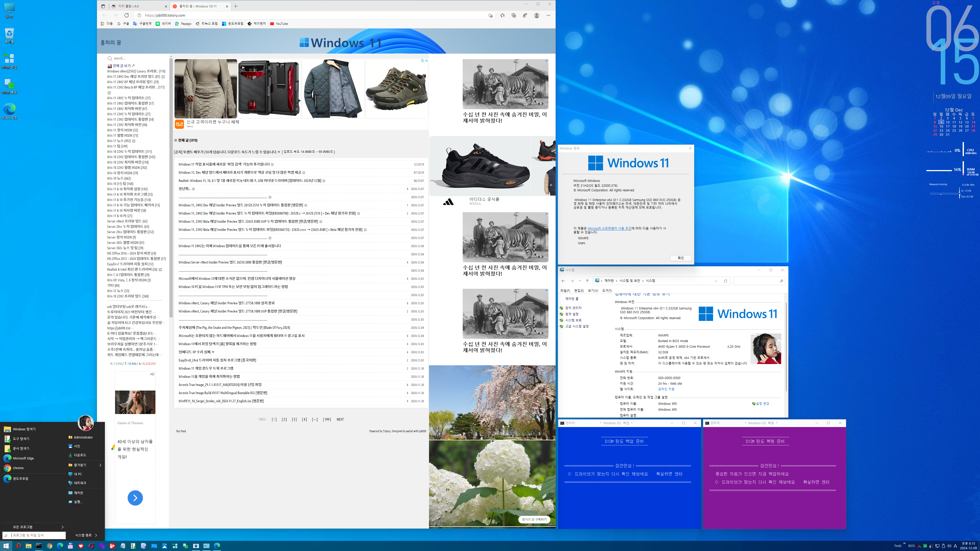Expand the taskbar Tools toolbar chevron

click(904, 543)
